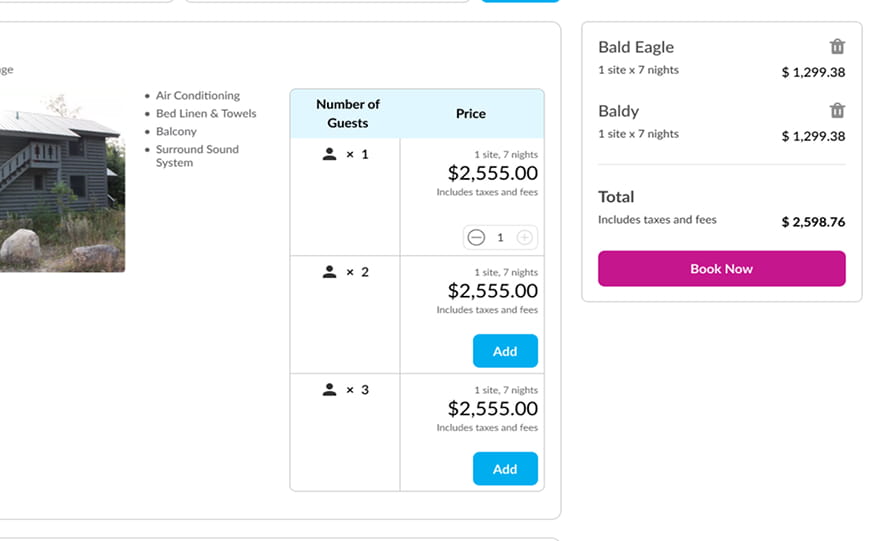Add the 2-guest option to cart
Image resolution: width=891 pixels, height=541 pixels.
[x=505, y=351]
